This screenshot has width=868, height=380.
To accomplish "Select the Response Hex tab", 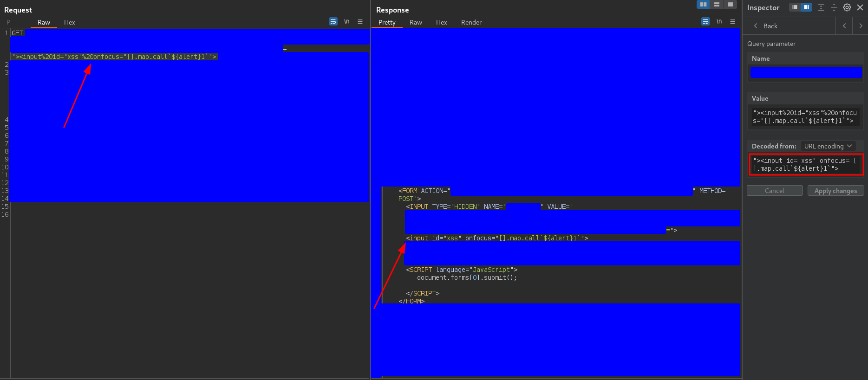I will coord(442,22).
